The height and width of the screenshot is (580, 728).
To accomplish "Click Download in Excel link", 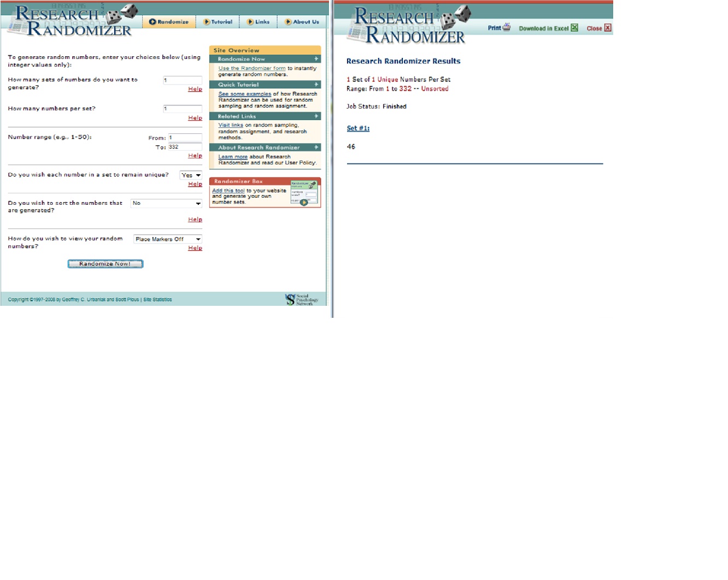I will [x=544, y=28].
